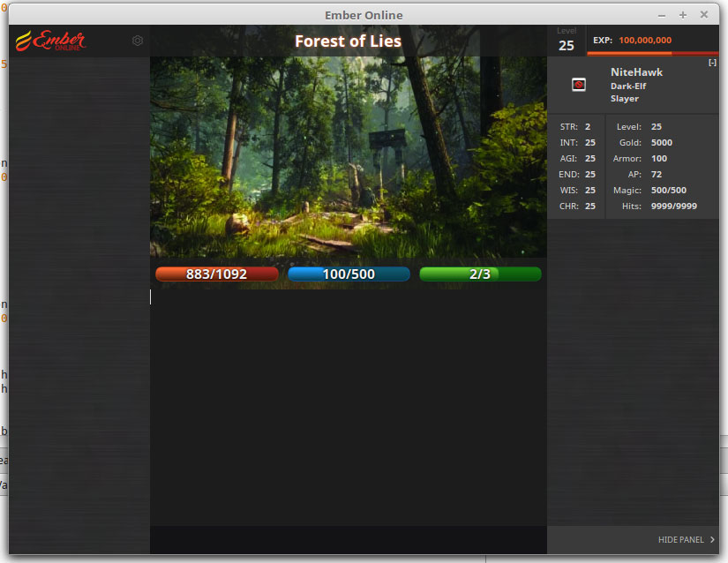Click the HIDE PANEL button
The height and width of the screenshot is (563, 728).
coord(680,540)
